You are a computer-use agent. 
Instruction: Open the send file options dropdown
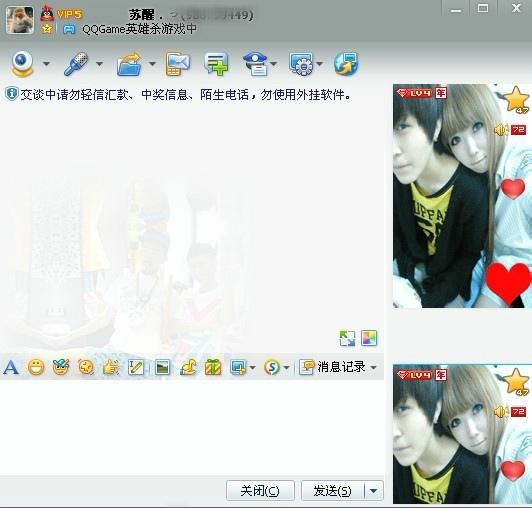pos(152,63)
